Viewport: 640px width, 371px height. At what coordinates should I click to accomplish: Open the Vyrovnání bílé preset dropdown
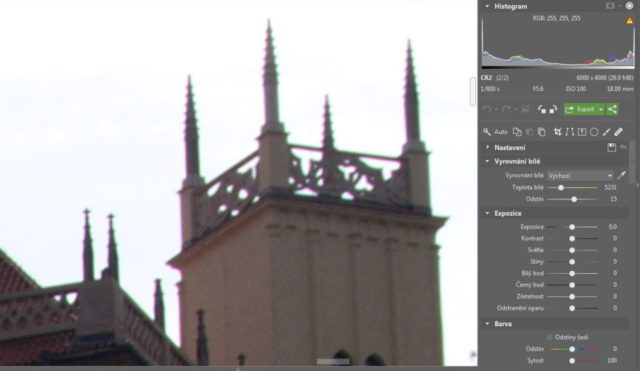580,176
